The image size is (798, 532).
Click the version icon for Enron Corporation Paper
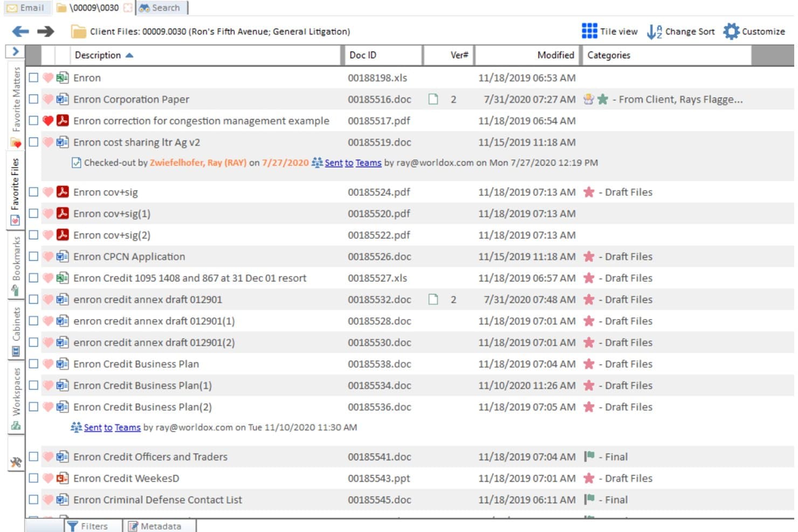433,99
